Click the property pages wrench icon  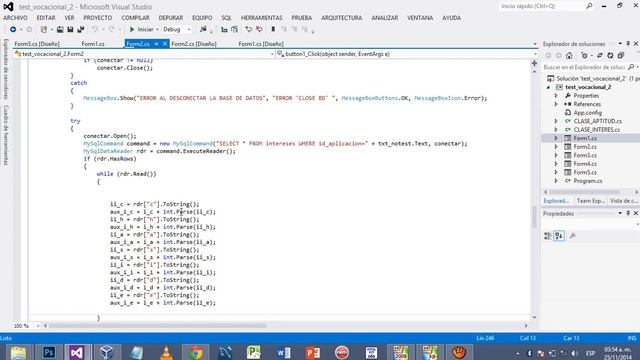click(573, 236)
